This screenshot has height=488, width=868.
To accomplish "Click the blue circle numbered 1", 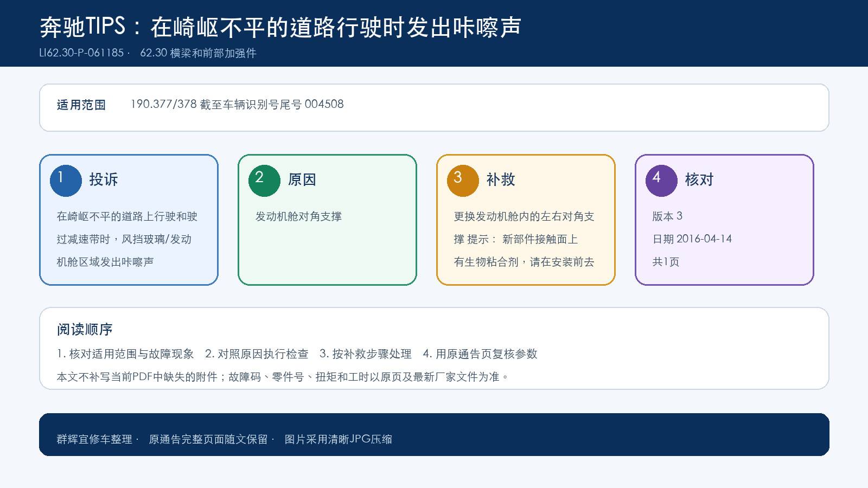I will click(66, 181).
